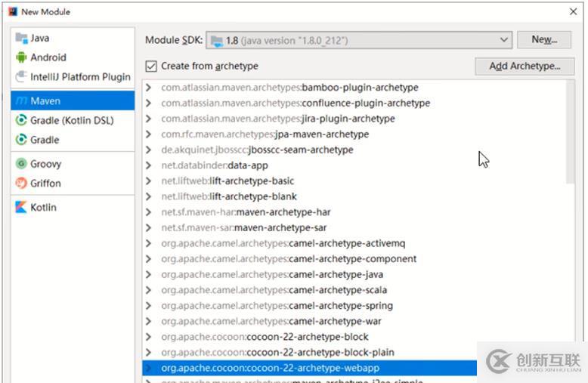Click the plain Gradle icon
Screen dimensions: 588x383
coord(21,140)
